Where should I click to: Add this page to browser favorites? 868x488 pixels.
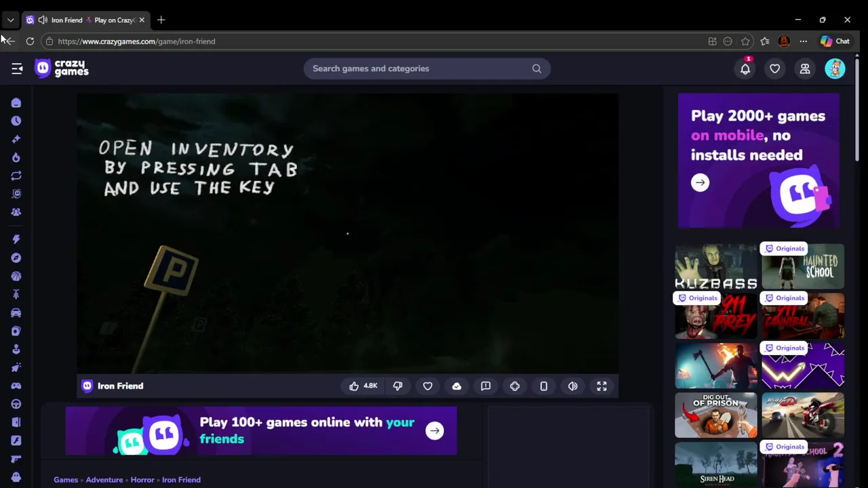[745, 41]
